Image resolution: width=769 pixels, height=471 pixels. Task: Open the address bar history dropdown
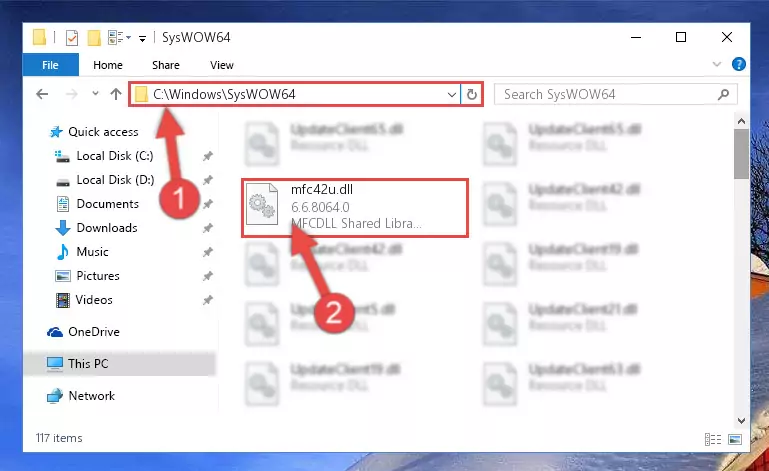[452, 95]
